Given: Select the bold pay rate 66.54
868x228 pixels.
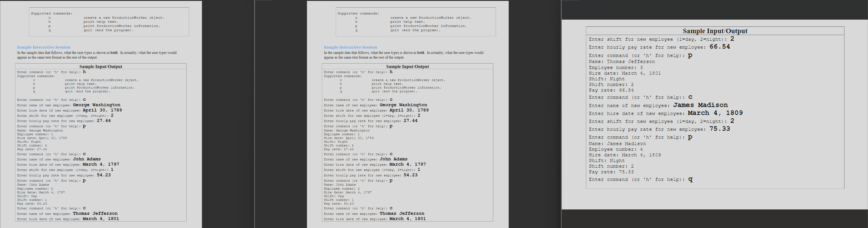Looking at the screenshot, I should tap(719, 47).
